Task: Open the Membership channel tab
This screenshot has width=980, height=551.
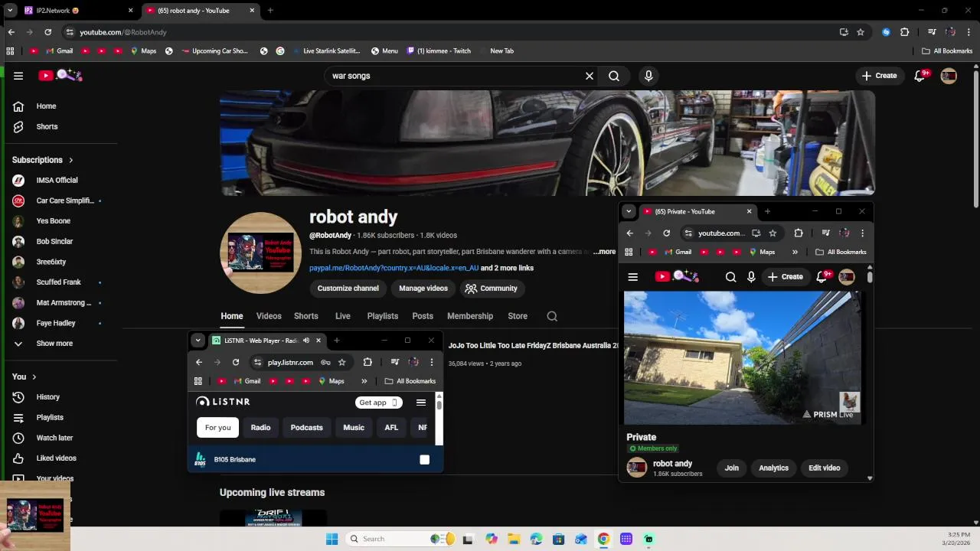Action: click(x=470, y=316)
